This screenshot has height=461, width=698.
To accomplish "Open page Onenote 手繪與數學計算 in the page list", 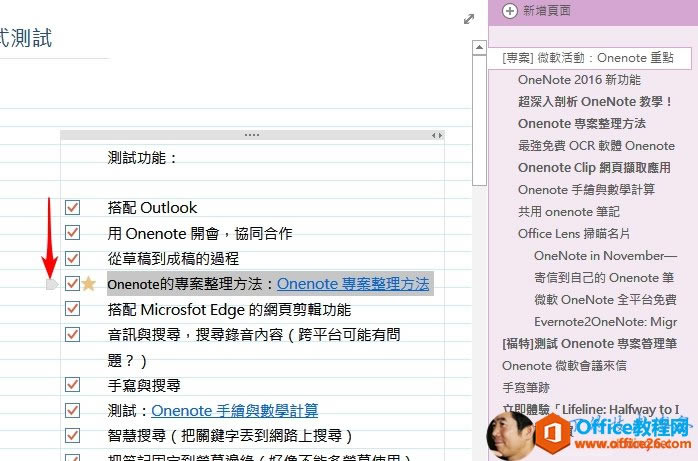I will click(586, 190).
